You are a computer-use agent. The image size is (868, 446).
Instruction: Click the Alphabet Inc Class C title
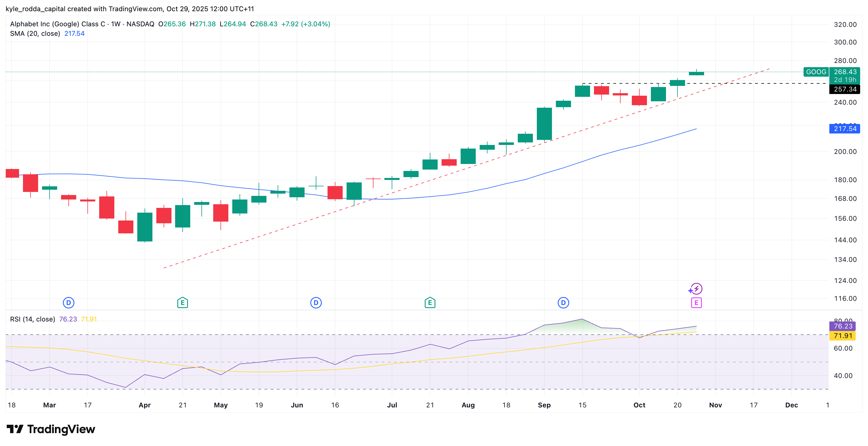tap(57, 24)
